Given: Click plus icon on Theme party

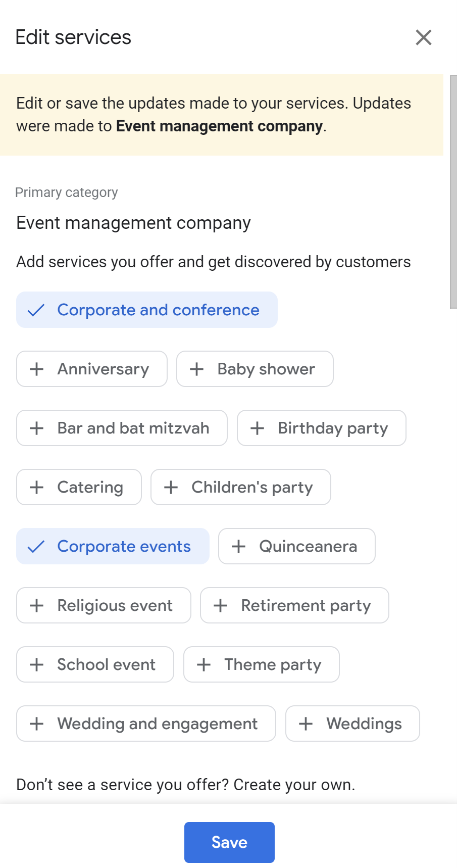Looking at the screenshot, I should tap(204, 664).
